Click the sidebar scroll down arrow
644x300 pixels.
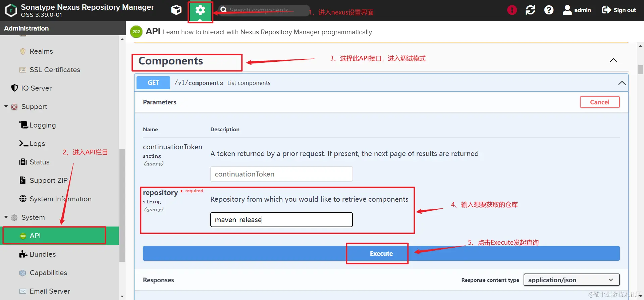coord(122,297)
